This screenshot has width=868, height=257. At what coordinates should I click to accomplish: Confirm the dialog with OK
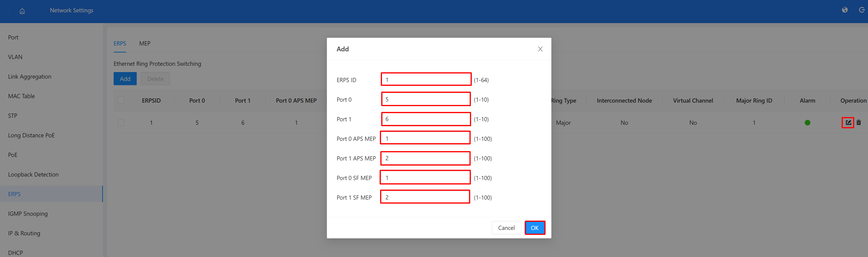(x=535, y=228)
